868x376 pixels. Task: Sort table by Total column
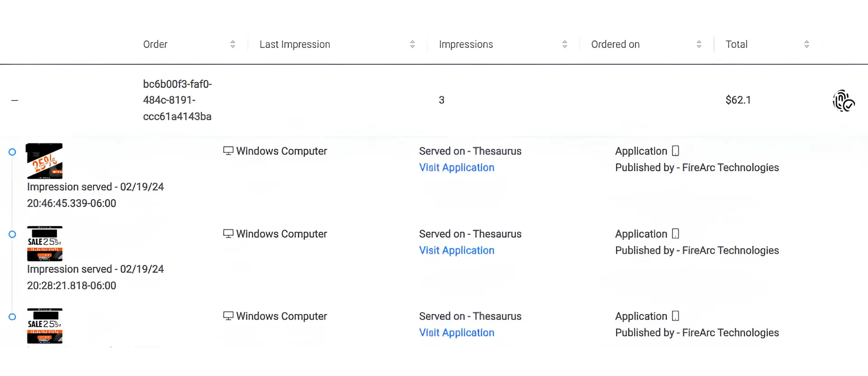(807, 44)
